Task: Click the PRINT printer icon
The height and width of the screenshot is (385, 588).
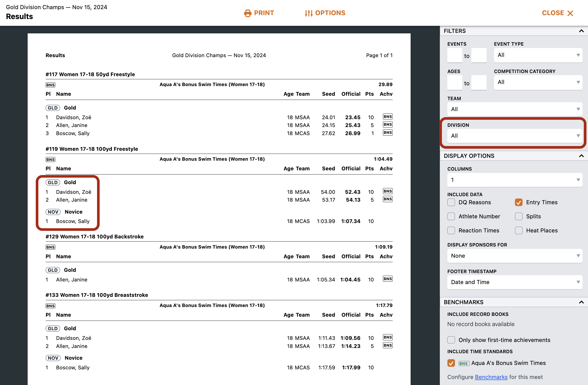Action: pyautogui.click(x=247, y=13)
